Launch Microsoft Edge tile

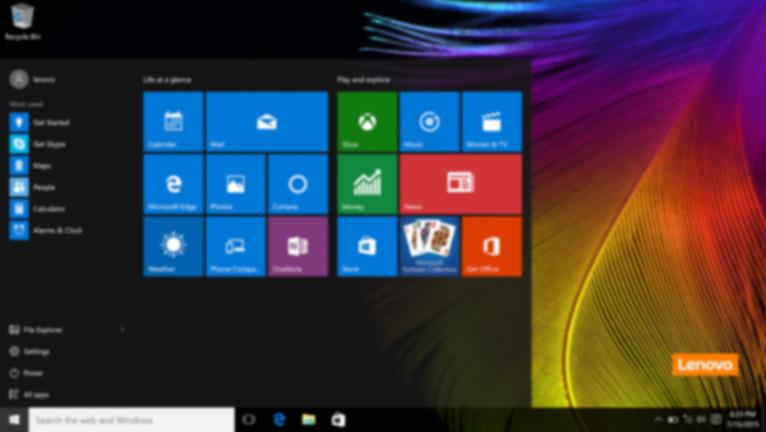click(x=173, y=184)
